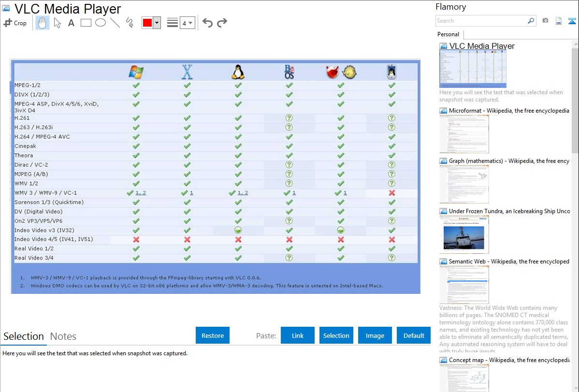Image resolution: width=579 pixels, height=392 pixels.
Task: Click the Linux penguin icon in the codec table
Action: click(238, 72)
